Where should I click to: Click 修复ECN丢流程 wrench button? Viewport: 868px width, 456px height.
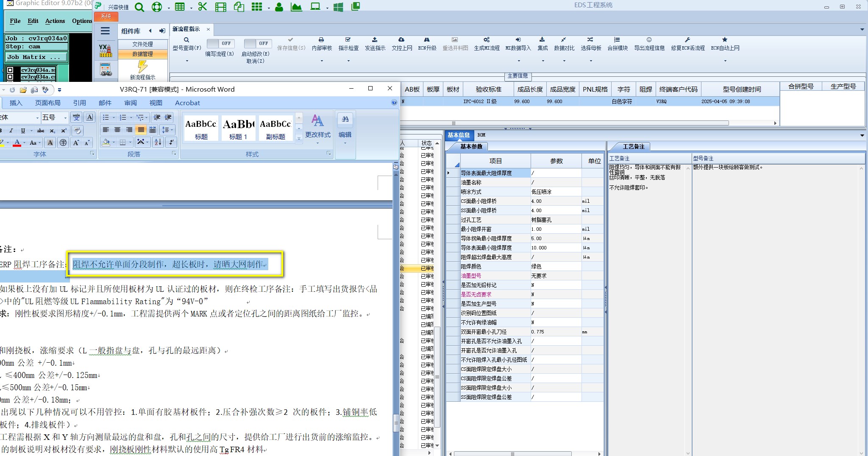click(688, 44)
